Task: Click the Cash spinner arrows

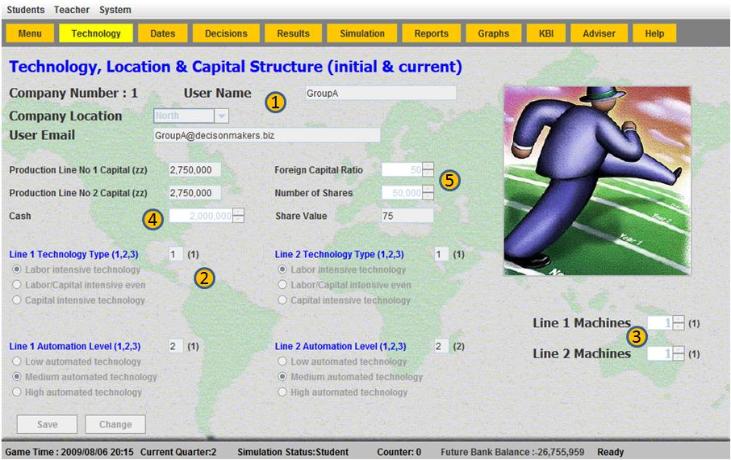Action: 239,215
